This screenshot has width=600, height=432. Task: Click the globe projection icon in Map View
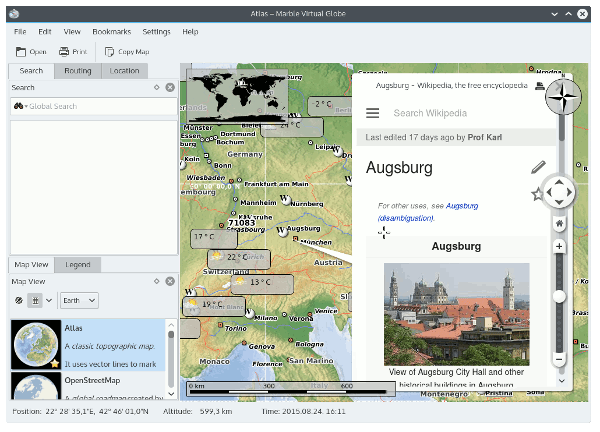tap(18, 300)
